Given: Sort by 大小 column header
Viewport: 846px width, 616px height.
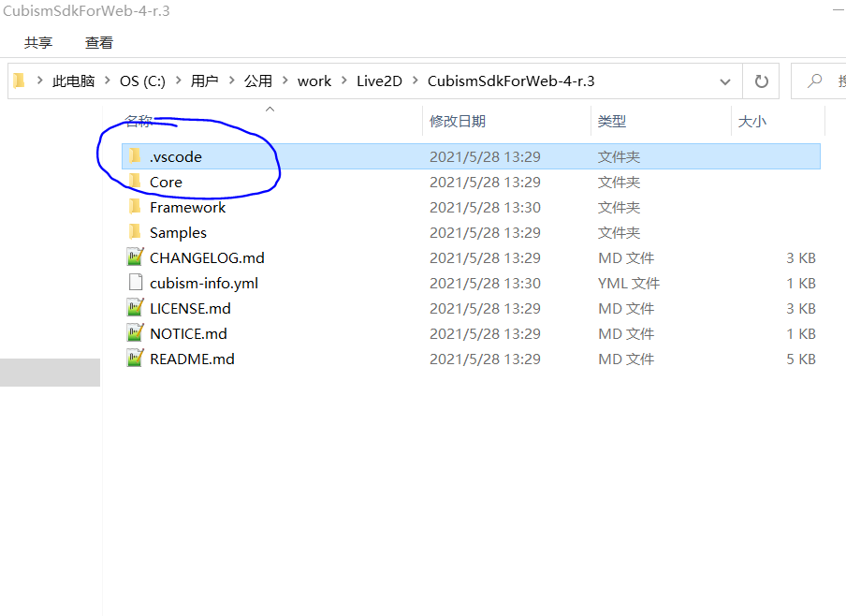Looking at the screenshot, I should point(752,122).
